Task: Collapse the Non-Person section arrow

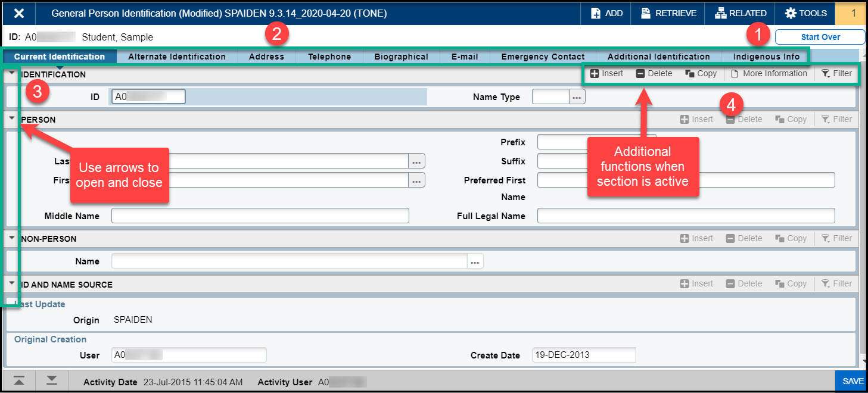Action: [x=12, y=238]
